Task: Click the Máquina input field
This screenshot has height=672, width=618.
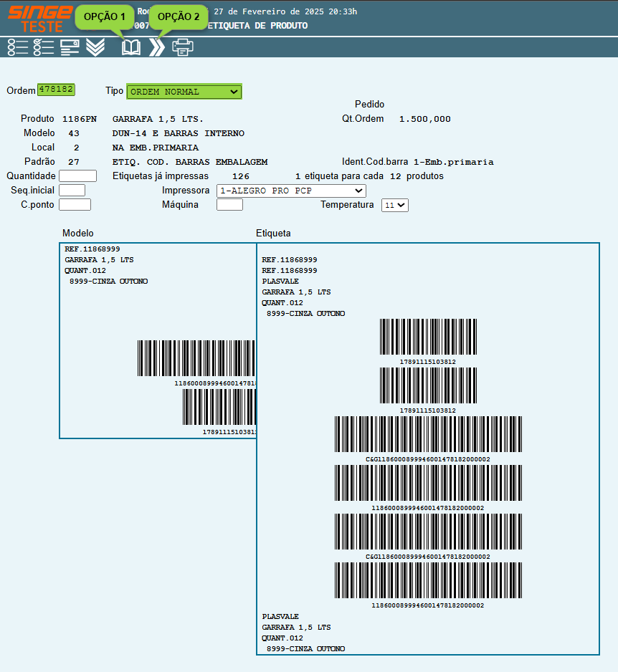Action: tap(229, 205)
